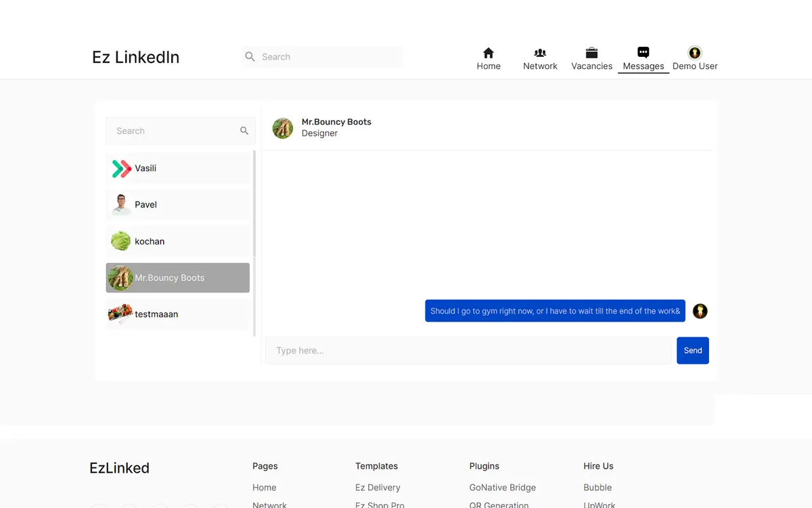Click Mr.Bouncy Boots name in chat header
This screenshot has height=508, width=812.
tap(336, 122)
